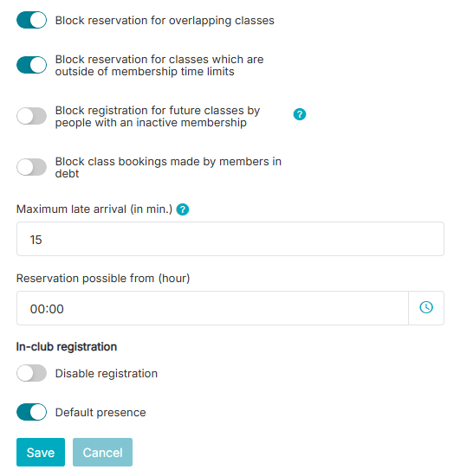
Task: Switch on block bookings by members in debt
Action: point(31,167)
